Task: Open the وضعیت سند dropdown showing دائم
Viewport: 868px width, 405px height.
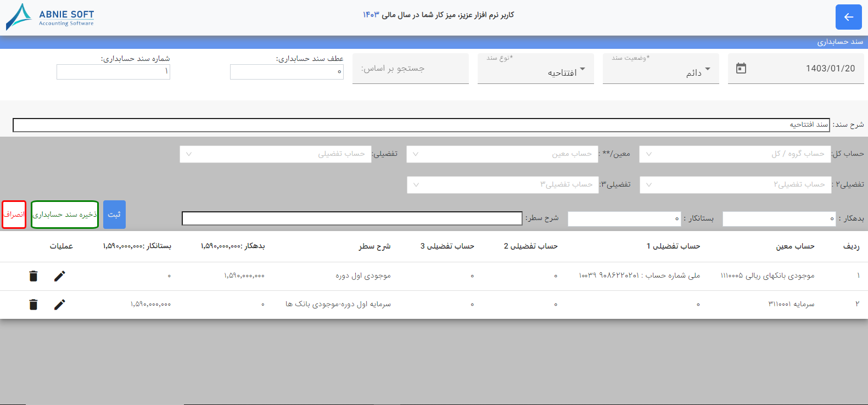Action: (x=661, y=69)
